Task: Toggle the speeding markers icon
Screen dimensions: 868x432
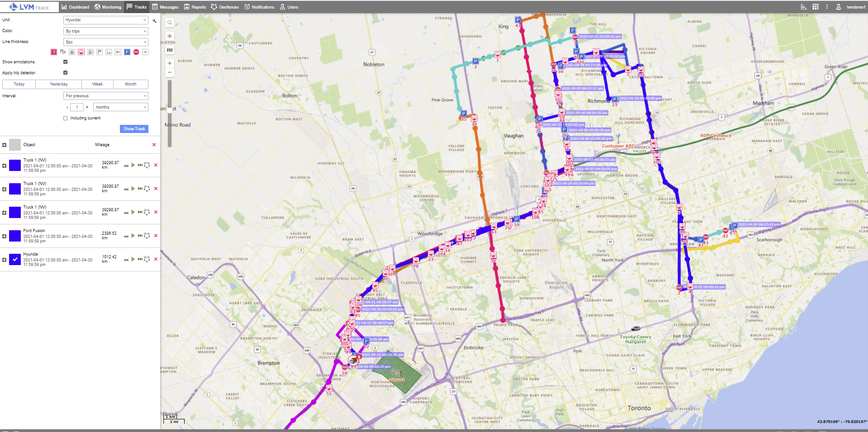Action: (x=81, y=52)
